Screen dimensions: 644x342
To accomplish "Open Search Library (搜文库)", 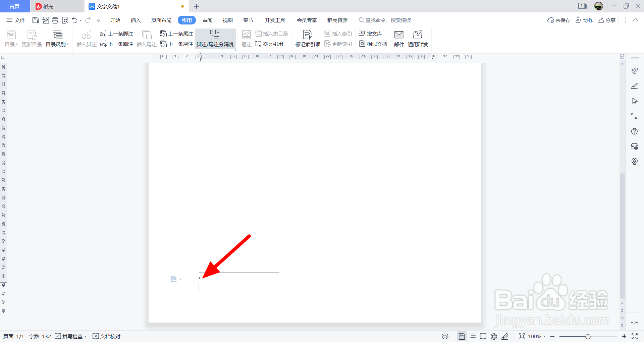I will pos(371,34).
